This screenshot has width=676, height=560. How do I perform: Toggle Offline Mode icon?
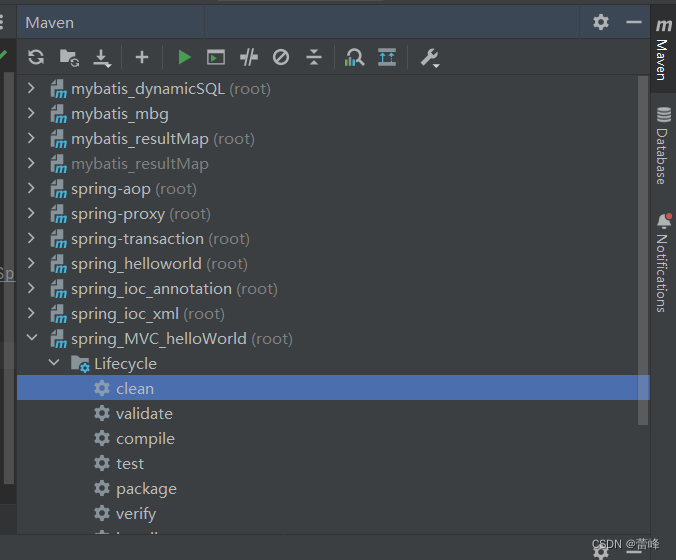click(249, 57)
